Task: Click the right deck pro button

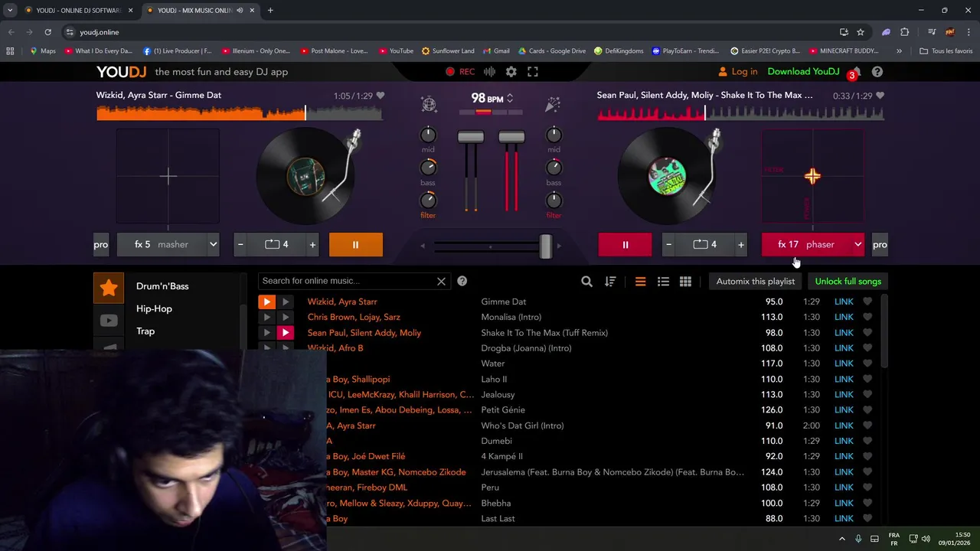Action: (880, 244)
